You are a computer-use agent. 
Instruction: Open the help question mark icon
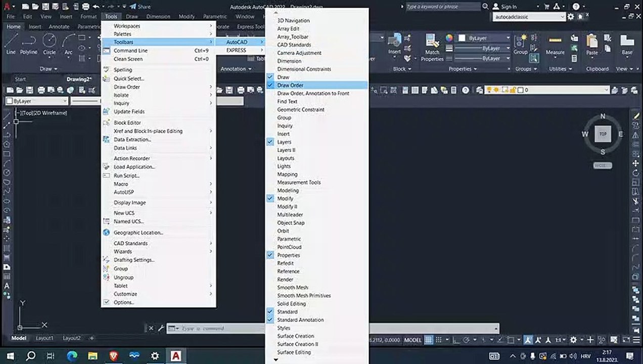point(576,7)
